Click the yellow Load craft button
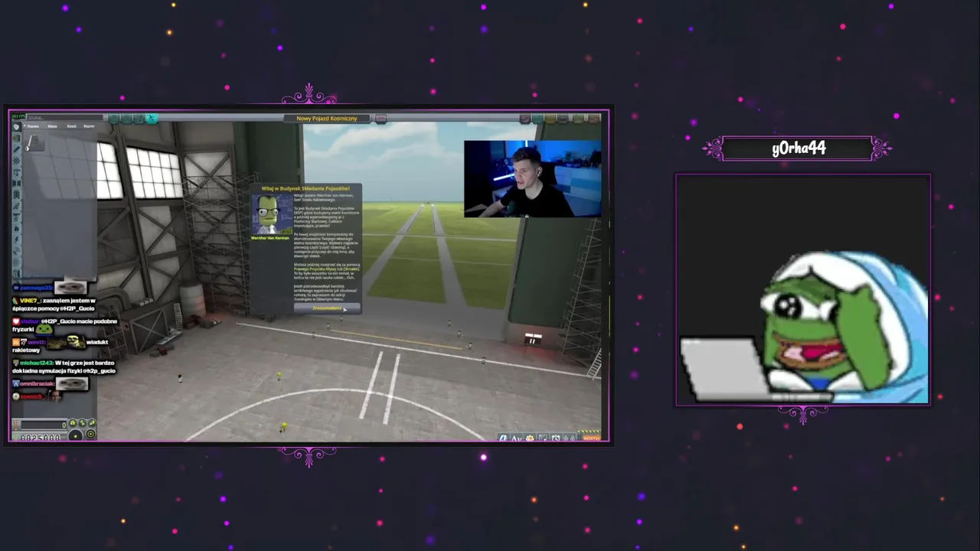980x551 pixels. [550, 119]
